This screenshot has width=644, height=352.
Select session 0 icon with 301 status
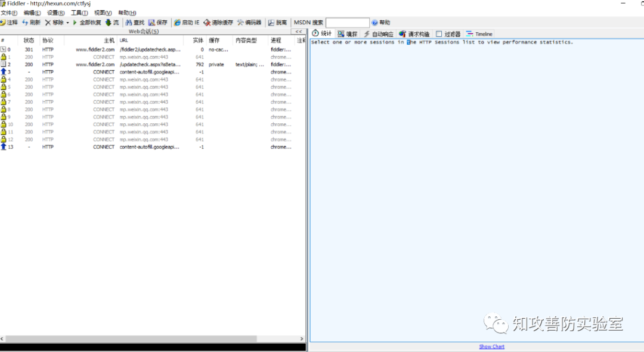pos(4,49)
